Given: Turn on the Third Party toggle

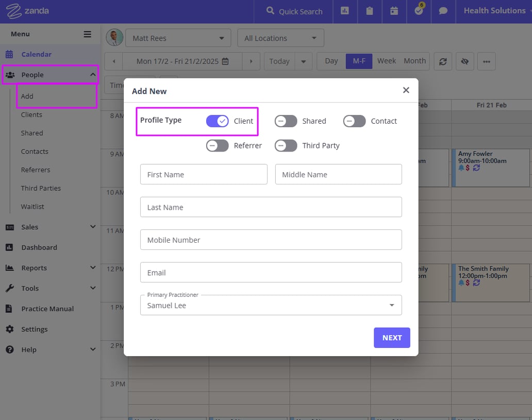Looking at the screenshot, I should tap(286, 146).
